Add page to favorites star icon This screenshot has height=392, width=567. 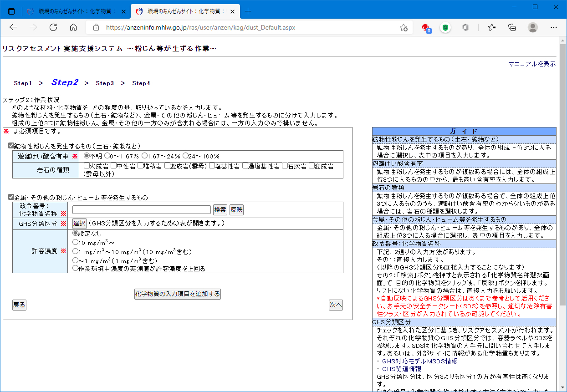(404, 27)
